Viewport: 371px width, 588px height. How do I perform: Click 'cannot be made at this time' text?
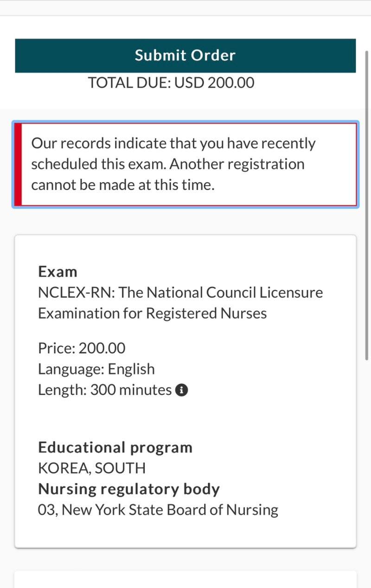(123, 185)
